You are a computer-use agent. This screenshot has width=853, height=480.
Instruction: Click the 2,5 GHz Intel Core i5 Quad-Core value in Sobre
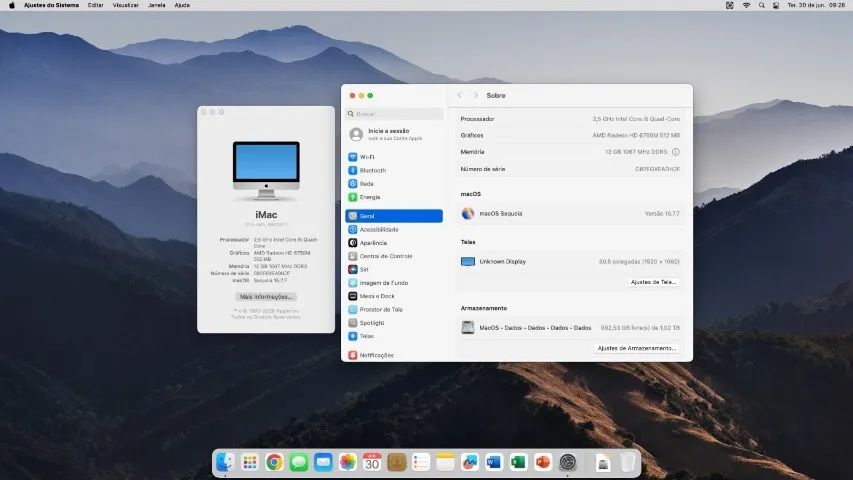coord(636,119)
